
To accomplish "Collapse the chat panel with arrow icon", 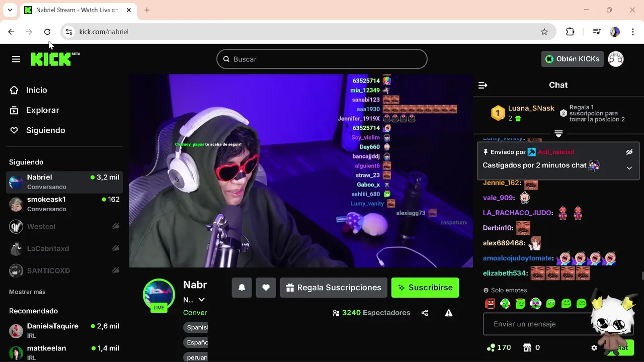I will point(483,85).
